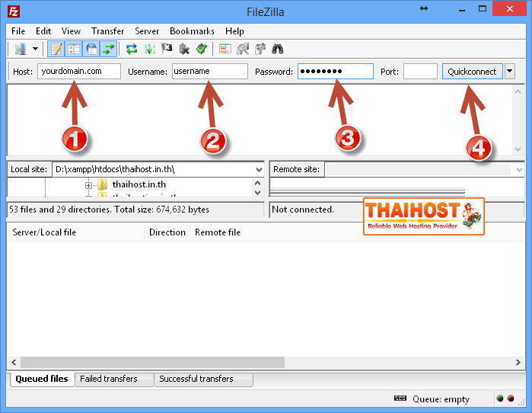Expand the thaihost.in.th folder node

pos(88,185)
